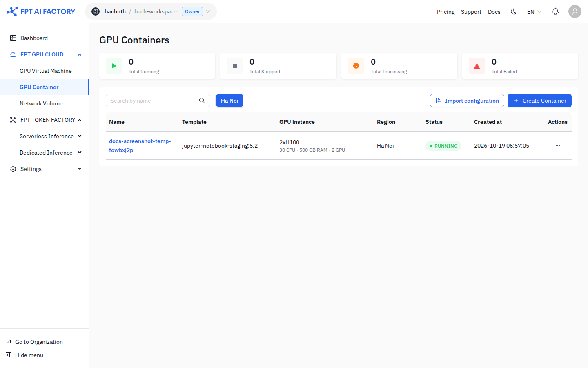Open the EN language dropdown
The height and width of the screenshot is (368, 588).
click(534, 12)
